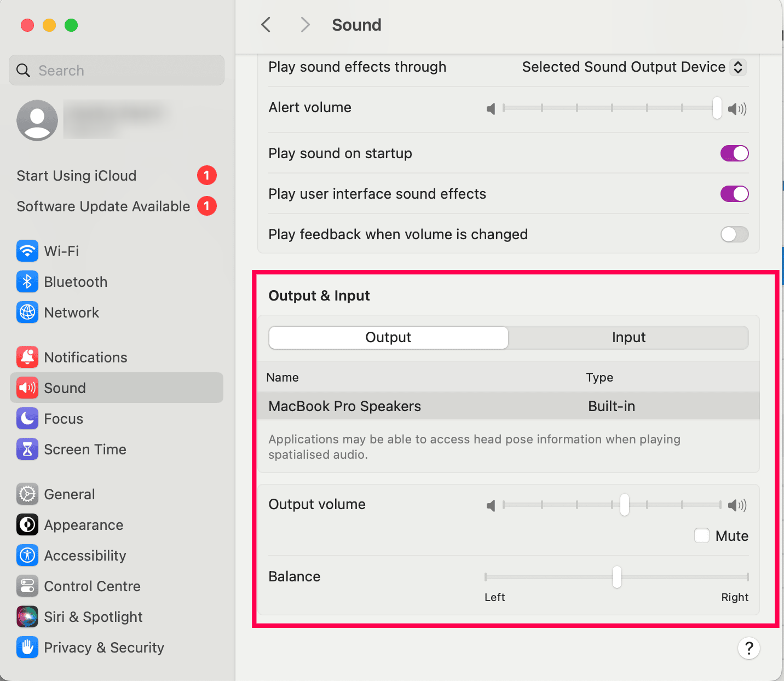
Task: Switch to the Output tab
Action: click(388, 338)
